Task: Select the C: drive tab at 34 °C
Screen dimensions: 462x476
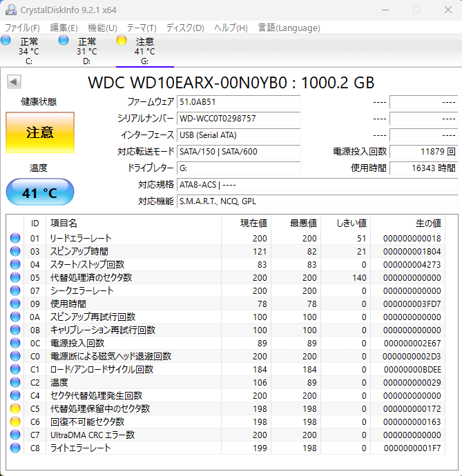Action: [29, 50]
